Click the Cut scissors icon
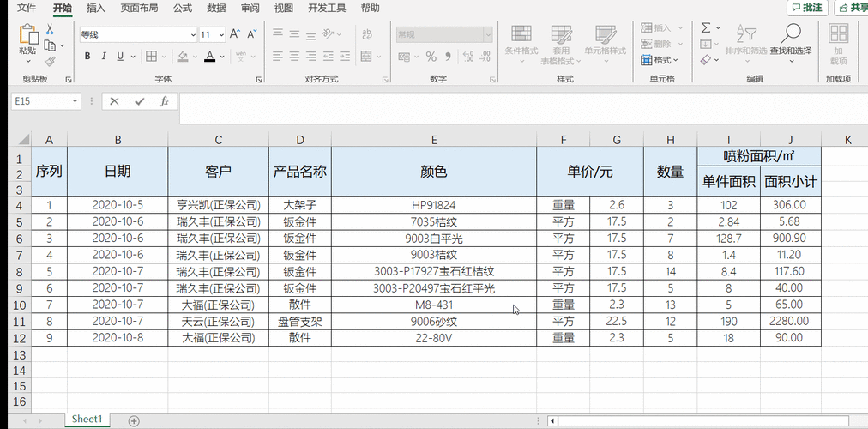This screenshot has width=868, height=429. (50, 29)
